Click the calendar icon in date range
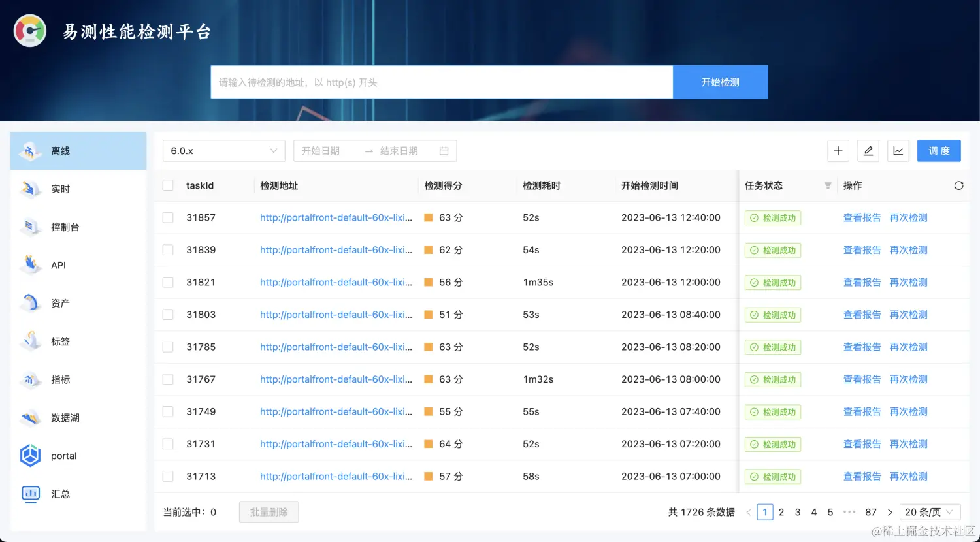 pos(444,151)
